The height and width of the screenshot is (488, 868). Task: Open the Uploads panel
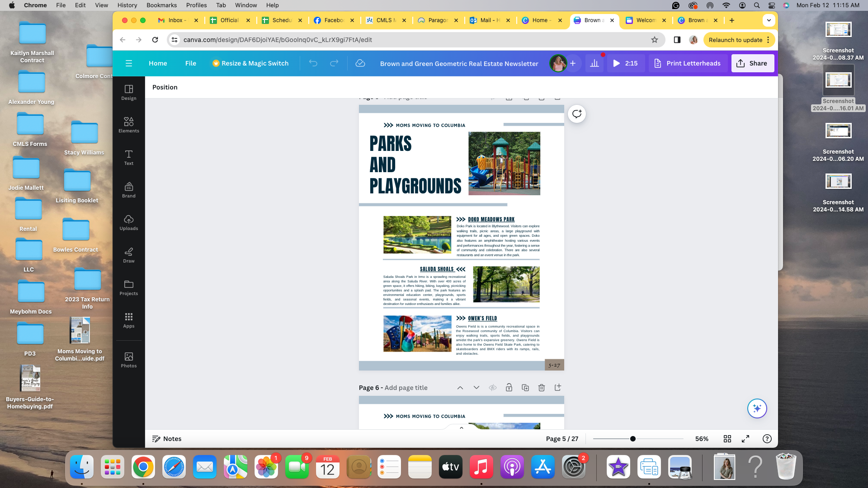129,223
